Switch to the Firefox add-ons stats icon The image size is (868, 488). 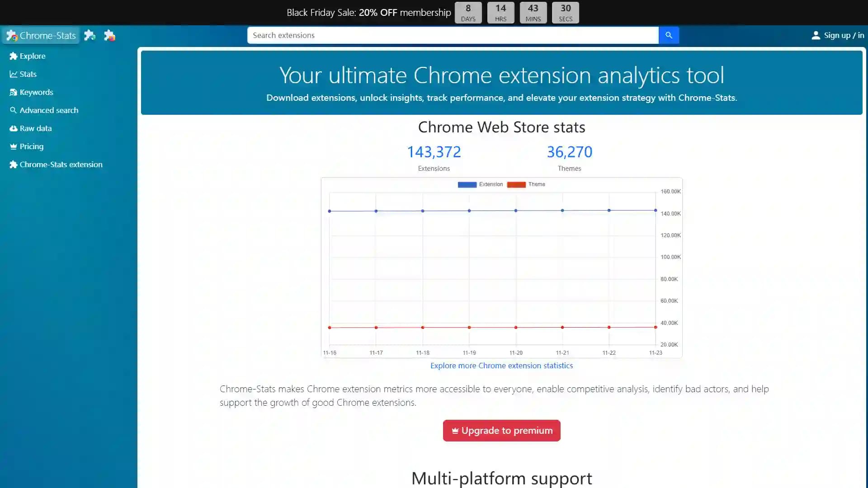click(x=110, y=35)
